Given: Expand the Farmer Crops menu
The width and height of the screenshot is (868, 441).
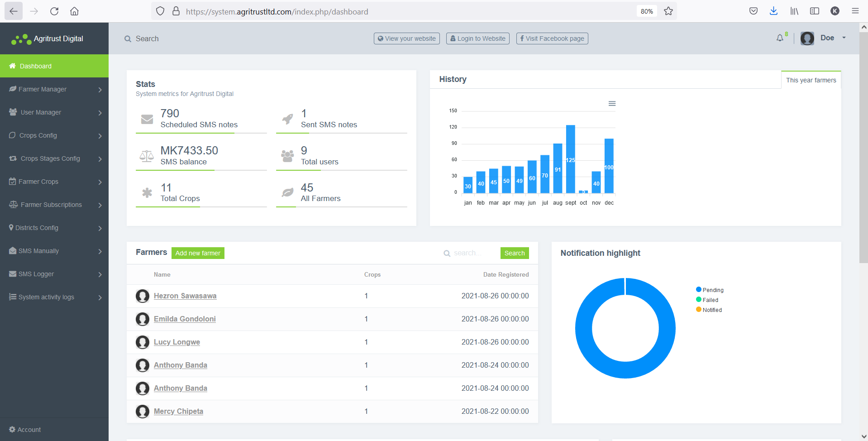Looking at the screenshot, I should pos(54,182).
